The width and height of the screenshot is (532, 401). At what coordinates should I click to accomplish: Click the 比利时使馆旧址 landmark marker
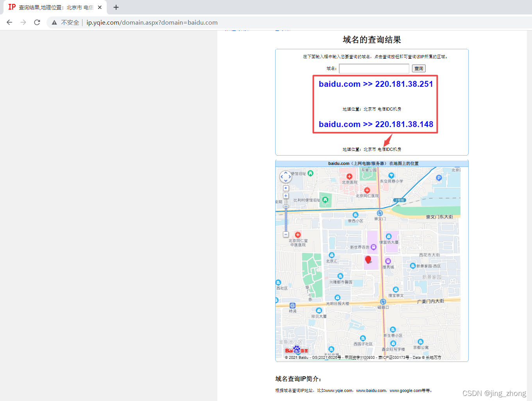pos(325,200)
